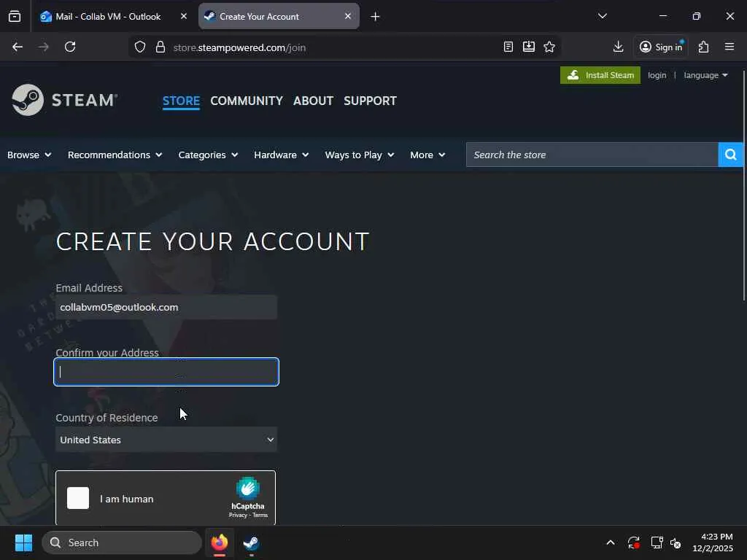This screenshot has width=747, height=560.
Task: Click the Email Address field
Action: tap(166, 307)
